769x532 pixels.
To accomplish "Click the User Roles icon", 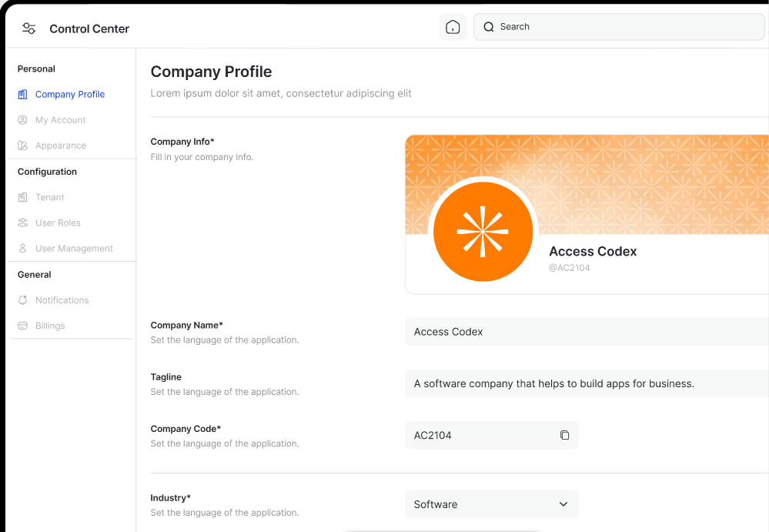I will click(x=23, y=223).
